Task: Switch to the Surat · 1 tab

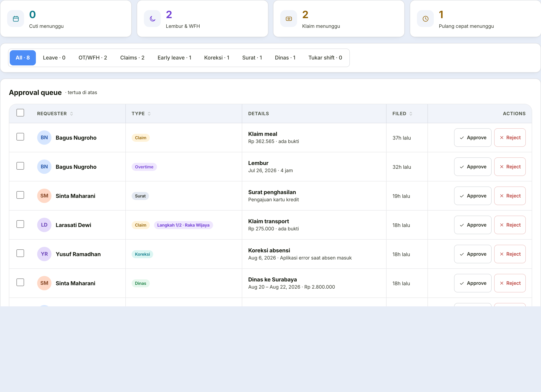Action: tap(252, 58)
